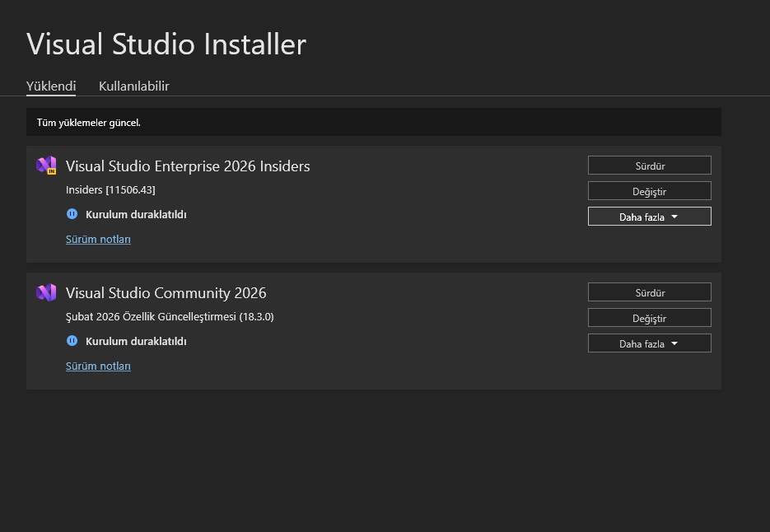
Task: Open Sürüm notları link for Community 2026
Action: pyautogui.click(x=98, y=366)
